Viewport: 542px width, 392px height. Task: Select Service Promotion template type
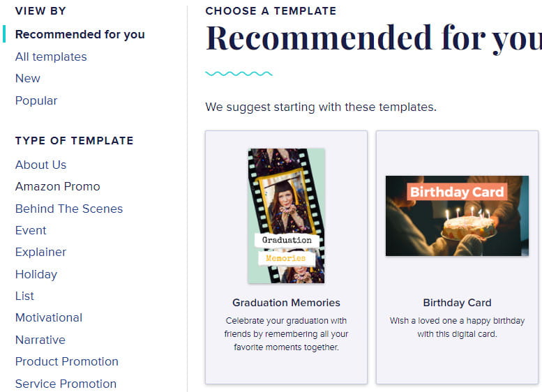click(66, 384)
